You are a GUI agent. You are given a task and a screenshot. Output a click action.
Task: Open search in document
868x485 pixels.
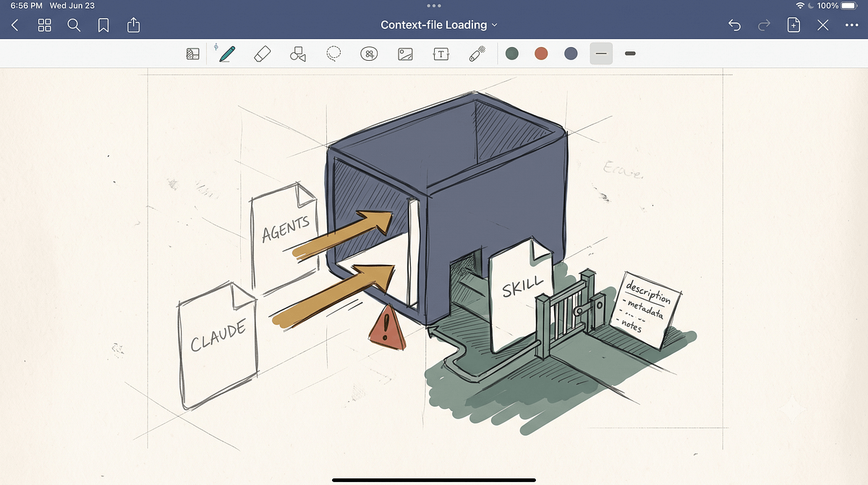click(74, 25)
